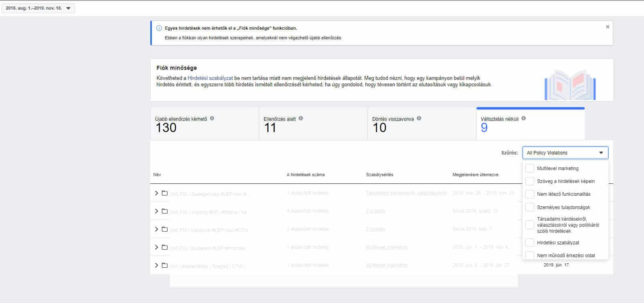Image resolution: width=644 pixels, height=303 pixels.
Task: Click folder icon of ongoing #KP campaign
Action: (165, 211)
